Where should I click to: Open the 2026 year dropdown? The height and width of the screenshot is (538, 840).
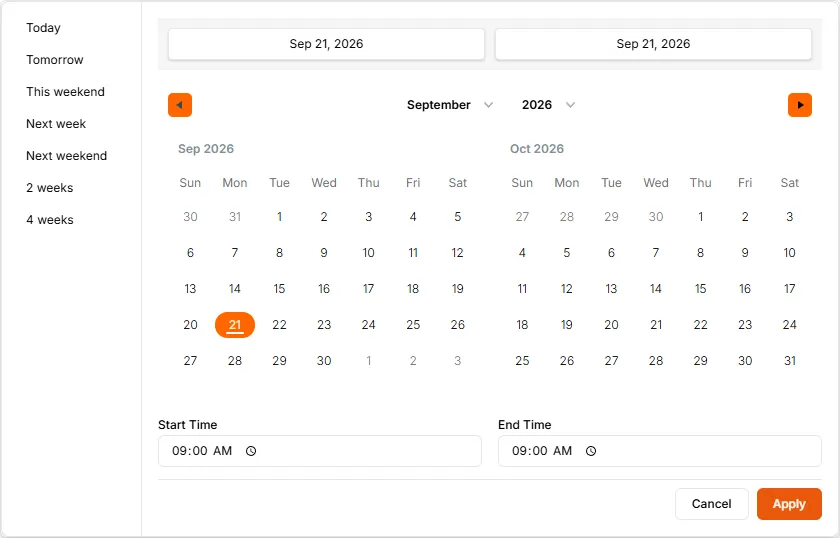(548, 105)
